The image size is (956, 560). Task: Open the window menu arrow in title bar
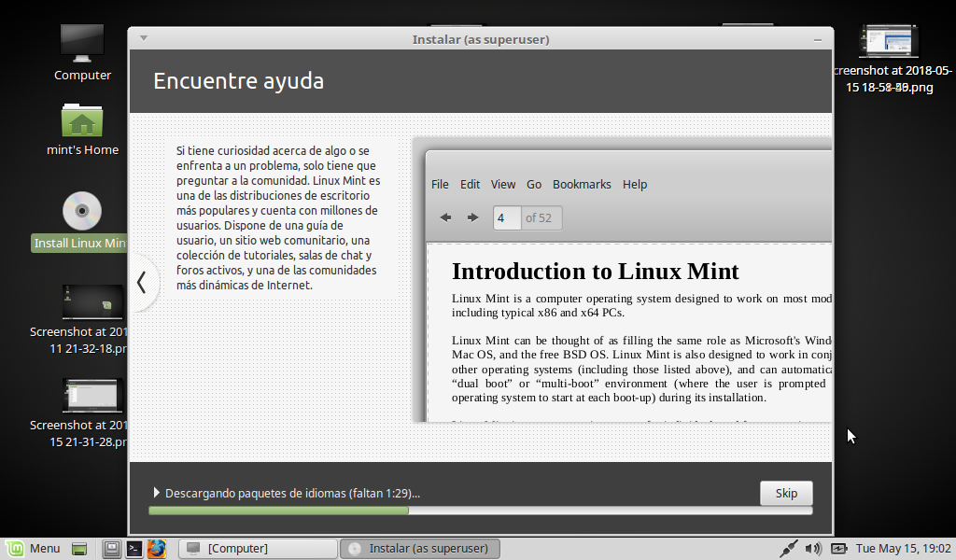pos(144,38)
